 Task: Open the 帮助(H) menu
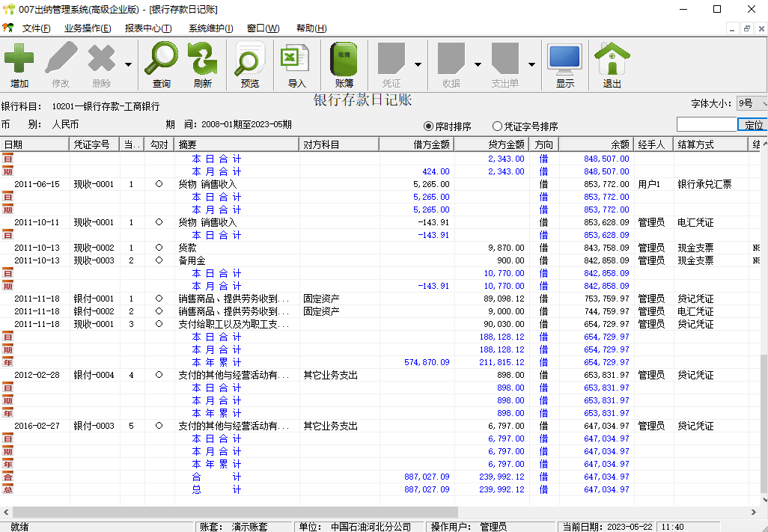[311, 28]
